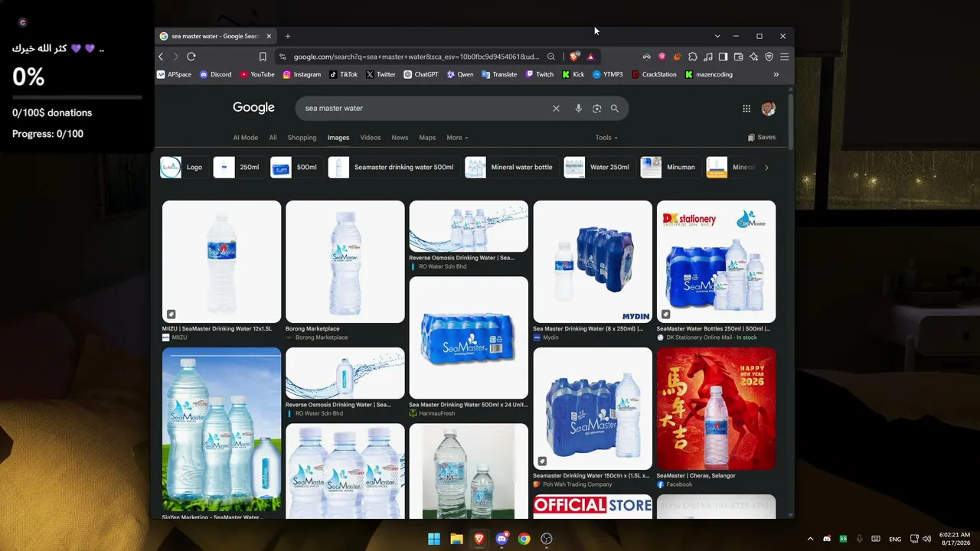Open the MIIZU SeaMaster 12x1.5L image
The height and width of the screenshot is (551, 980).
coord(221,261)
